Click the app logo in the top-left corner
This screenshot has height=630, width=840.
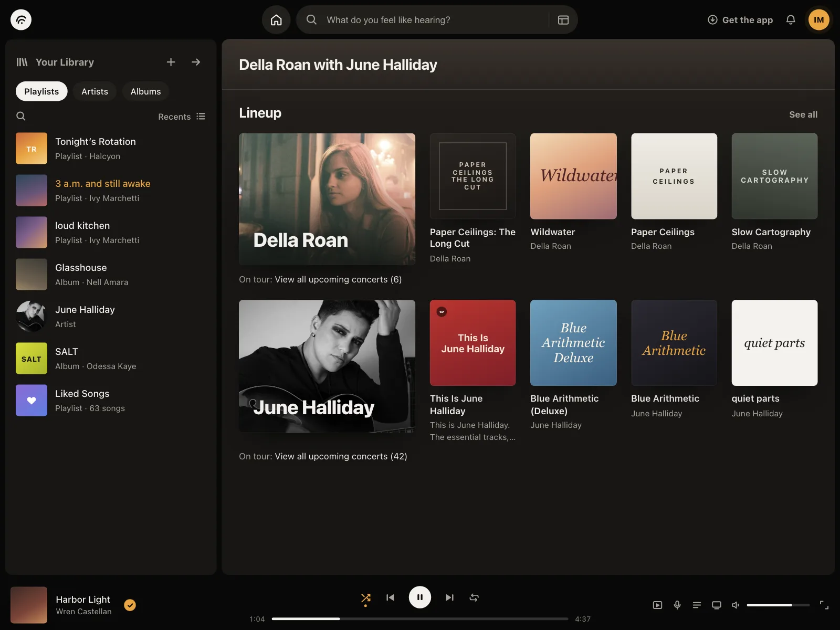click(x=21, y=20)
